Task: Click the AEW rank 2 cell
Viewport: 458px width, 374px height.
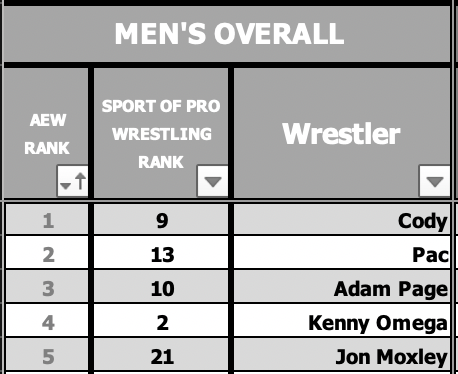Action: [x=47, y=253]
